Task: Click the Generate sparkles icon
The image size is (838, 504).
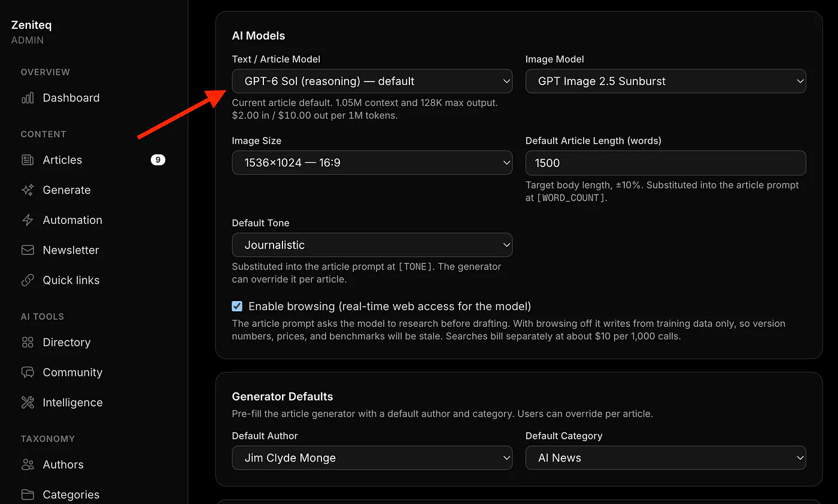Action: pos(28,190)
